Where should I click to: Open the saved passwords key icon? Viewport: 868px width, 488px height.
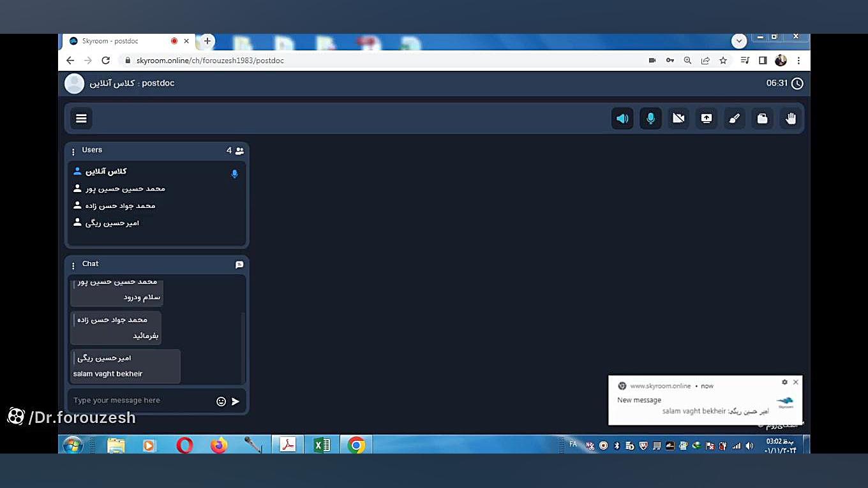(x=670, y=61)
